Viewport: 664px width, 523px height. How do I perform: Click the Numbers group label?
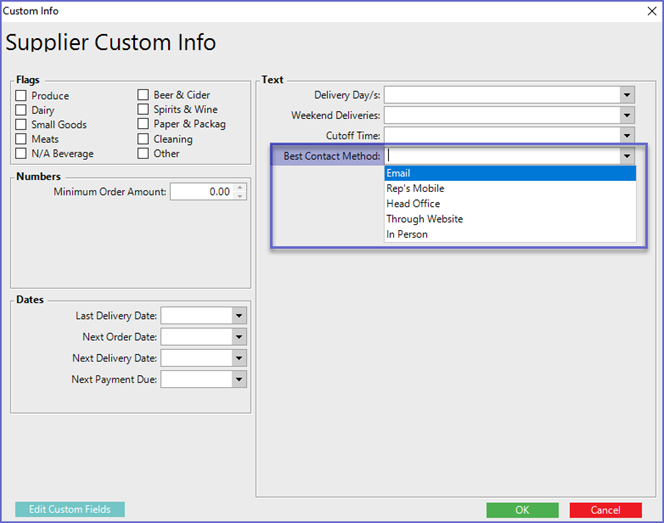point(39,176)
